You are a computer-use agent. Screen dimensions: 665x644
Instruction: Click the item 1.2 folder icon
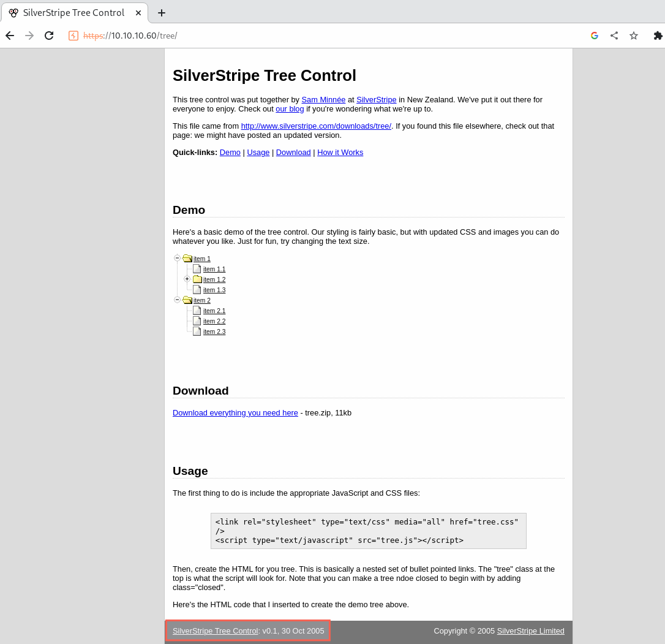click(197, 279)
